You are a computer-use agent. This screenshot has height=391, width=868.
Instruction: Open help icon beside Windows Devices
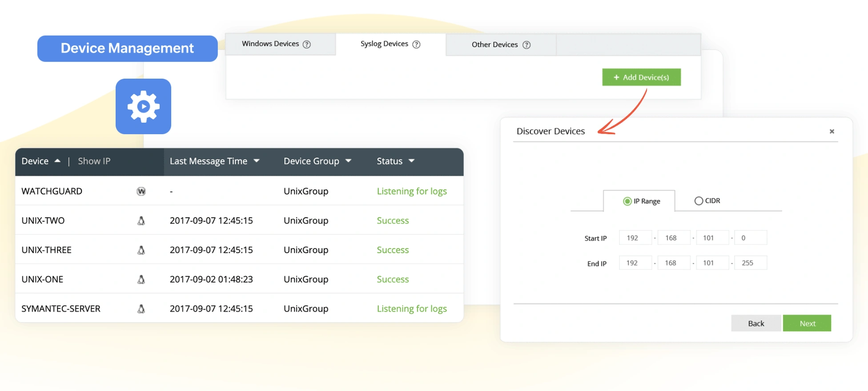click(307, 44)
